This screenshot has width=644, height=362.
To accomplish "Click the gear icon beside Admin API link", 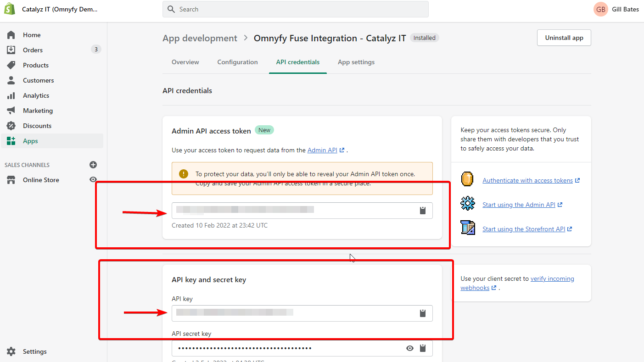I will click(x=467, y=203).
